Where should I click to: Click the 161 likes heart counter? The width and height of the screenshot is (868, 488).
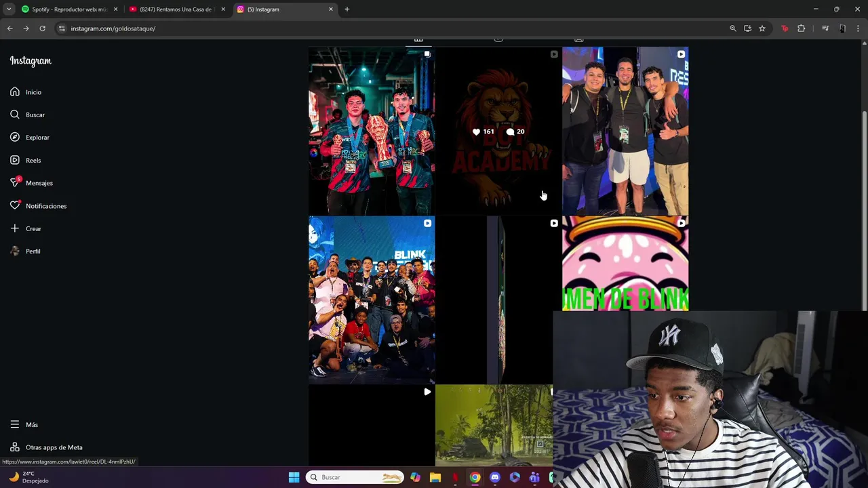tap(483, 131)
